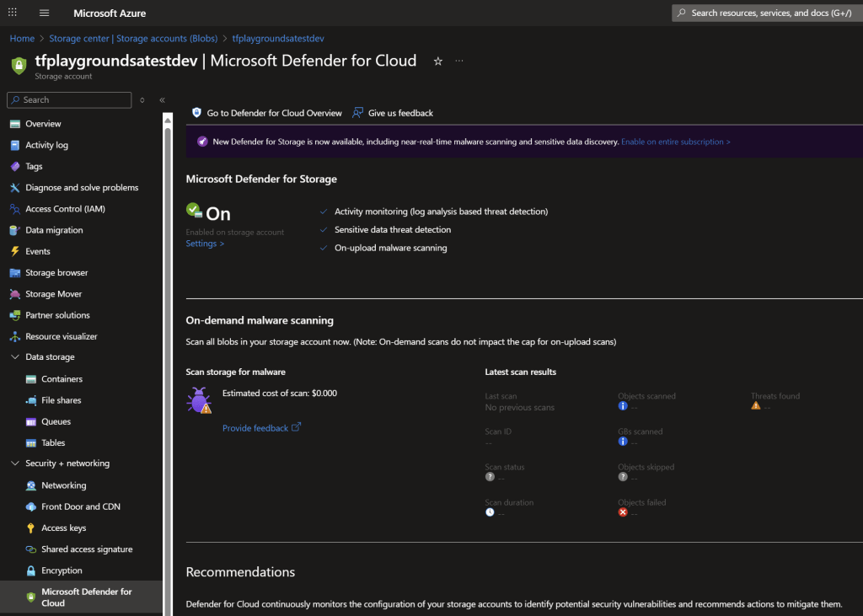The width and height of the screenshot is (863, 616).
Task: Open Access Control (IAM) menu item
Action: coord(65,209)
